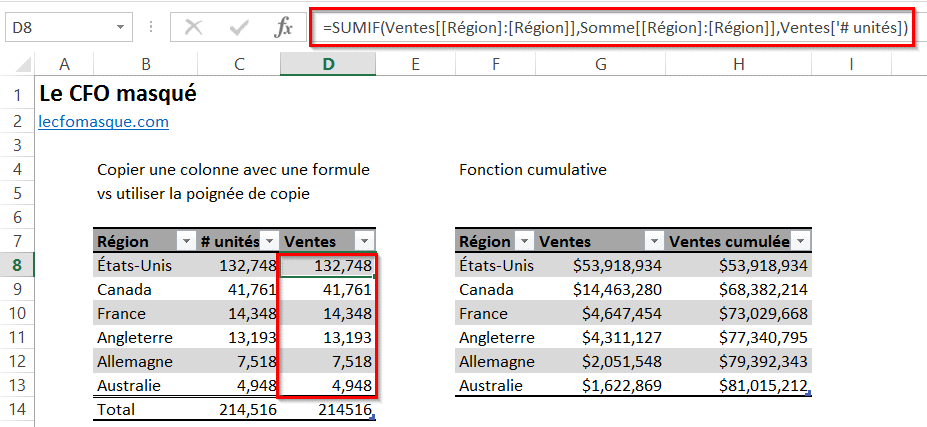Click the Name Box showing D8
927x427 pixels.
point(58,27)
